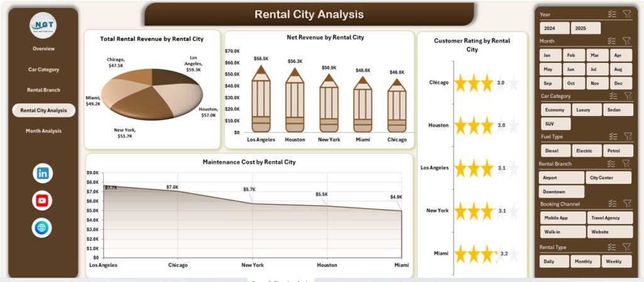Filter by Airport rental branch

click(562, 178)
